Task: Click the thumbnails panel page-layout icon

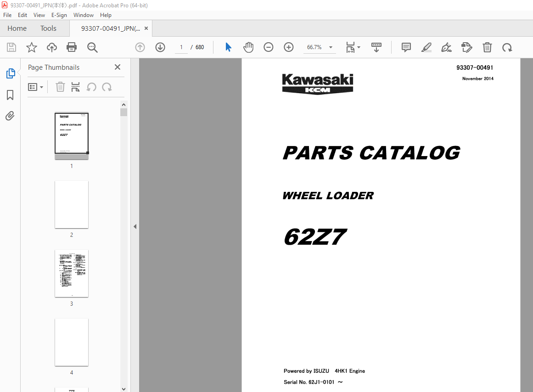Action: pos(75,87)
